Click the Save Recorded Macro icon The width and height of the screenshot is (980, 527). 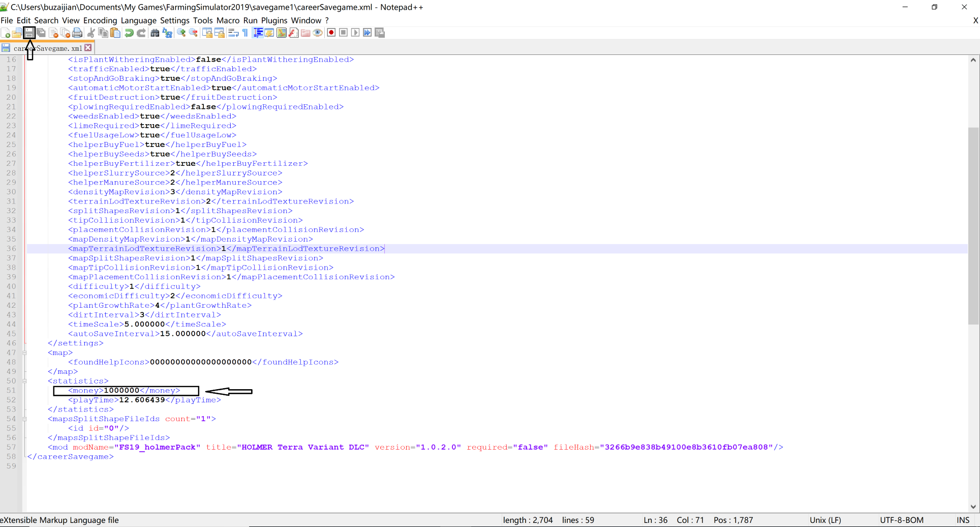point(379,33)
